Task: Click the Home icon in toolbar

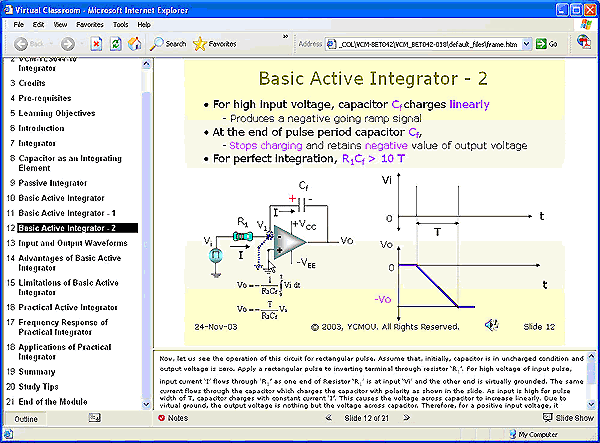Action: (134, 44)
